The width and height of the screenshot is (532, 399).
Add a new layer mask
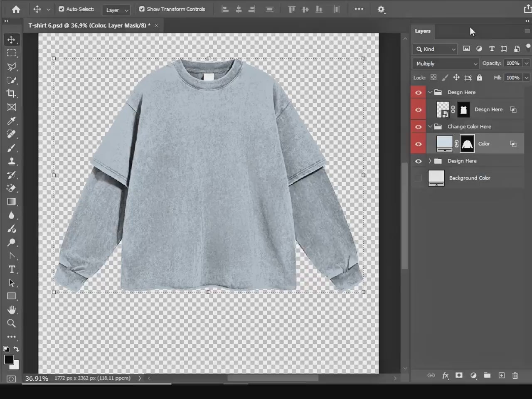pos(459,375)
